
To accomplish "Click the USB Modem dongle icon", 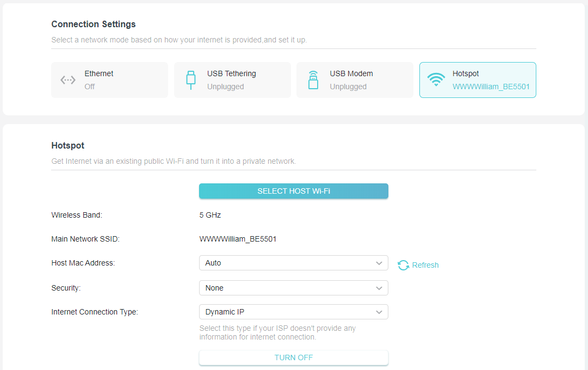I will (313, 80).
